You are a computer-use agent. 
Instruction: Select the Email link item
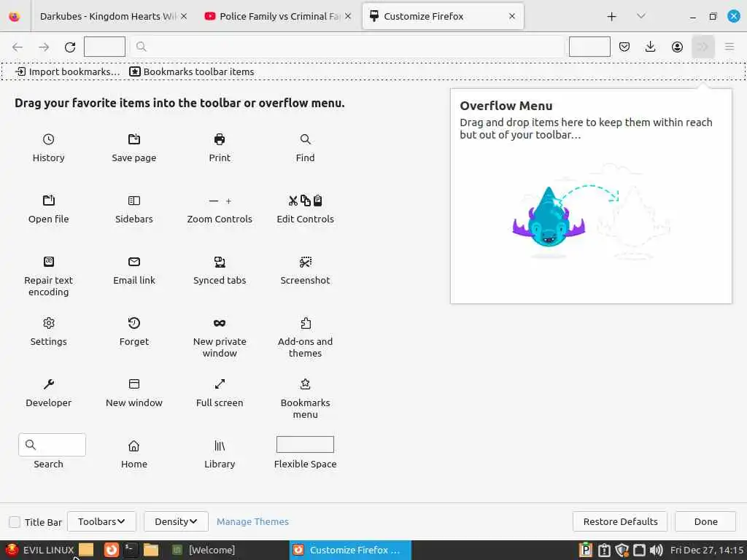pos(134,271)
